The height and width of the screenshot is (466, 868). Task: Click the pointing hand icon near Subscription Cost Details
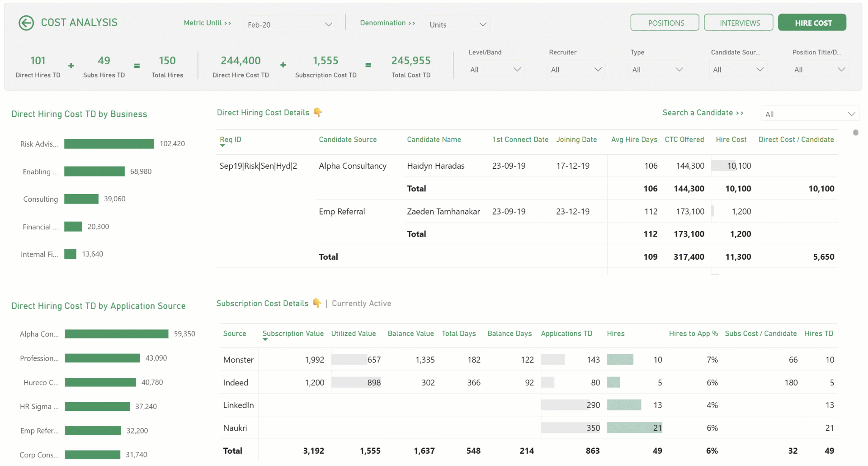tap(317, 303)
